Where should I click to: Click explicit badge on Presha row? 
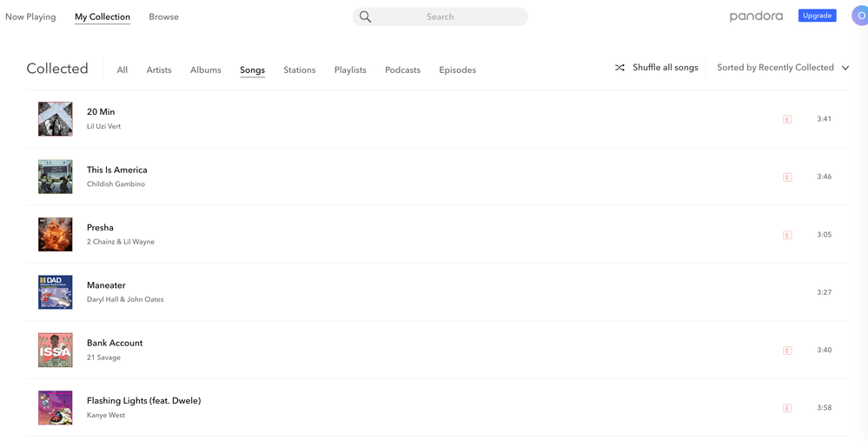click(x=787, y=235)
